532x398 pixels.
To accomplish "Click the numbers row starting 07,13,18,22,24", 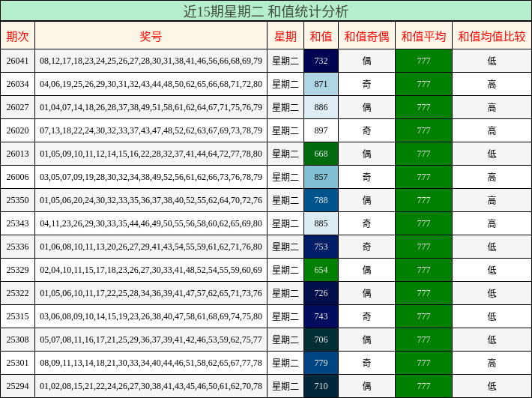I will [151, 130].
